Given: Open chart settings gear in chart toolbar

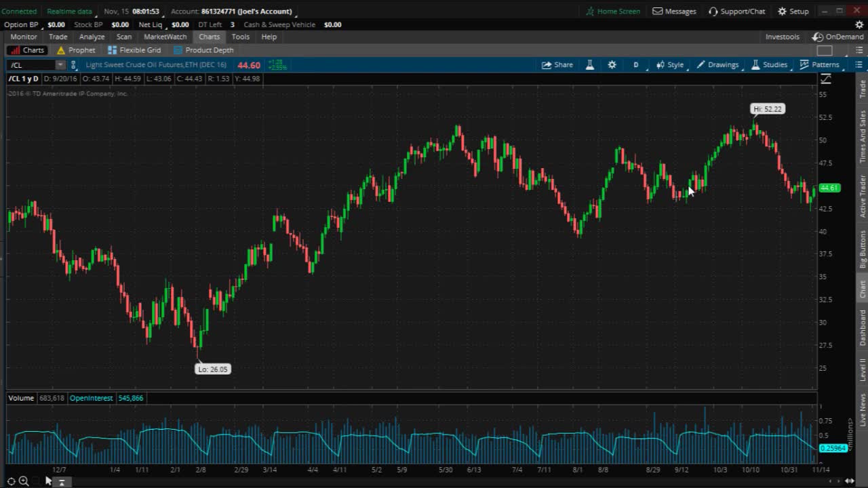Looking at the screenshot, I should point(612,65).
